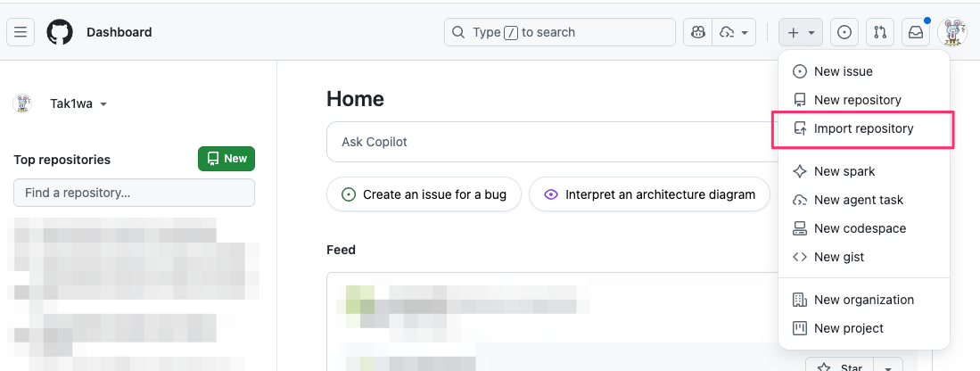The width and height of the screenshot is (980, 371).
Task: Open the Copilot chat icon
Action: pyautogui.click(x=698, y=32)
